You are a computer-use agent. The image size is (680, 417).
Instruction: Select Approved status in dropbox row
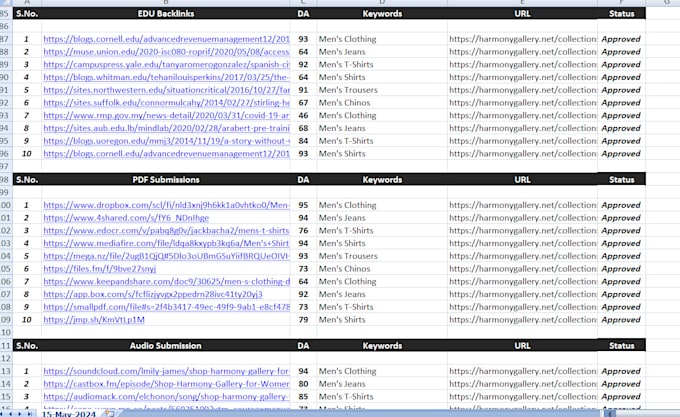point(621,205)
